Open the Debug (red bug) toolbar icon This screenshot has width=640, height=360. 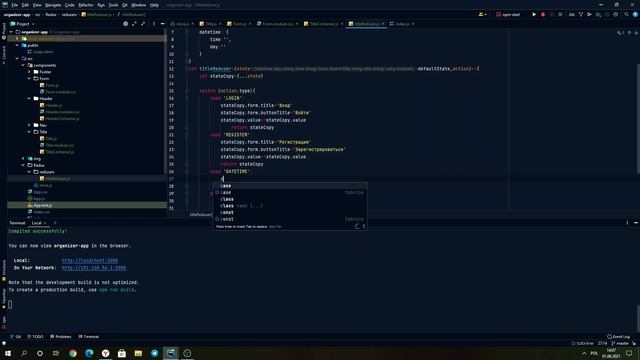(x=543, y=14)
